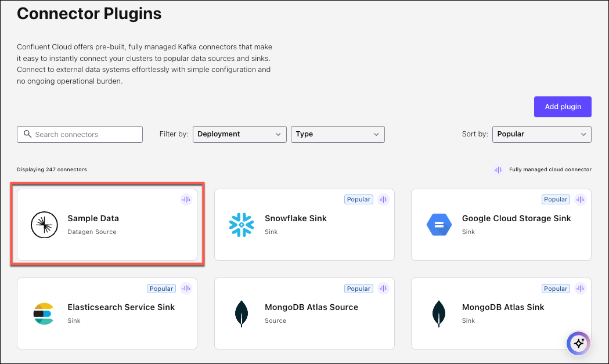The width and height of the screenshot is (609, 364).
Task: Select the Snowflake Sink connector title
Action: tap(296, 218)
